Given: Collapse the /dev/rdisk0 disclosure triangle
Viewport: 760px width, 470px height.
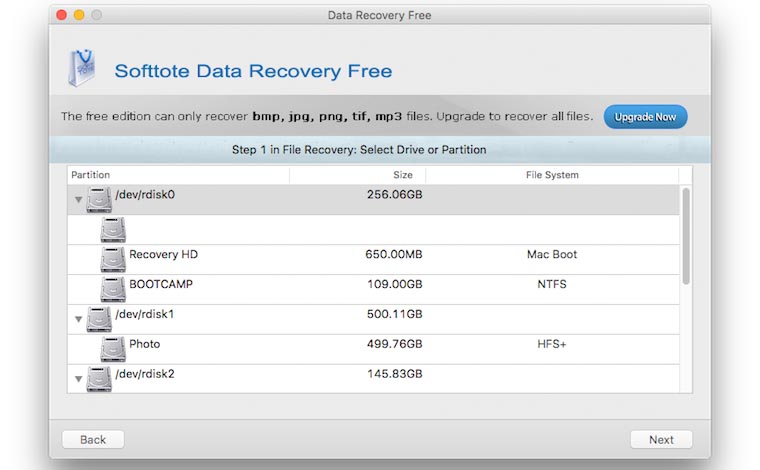Looking at the screenshot, I should click(x=78, y=200).
